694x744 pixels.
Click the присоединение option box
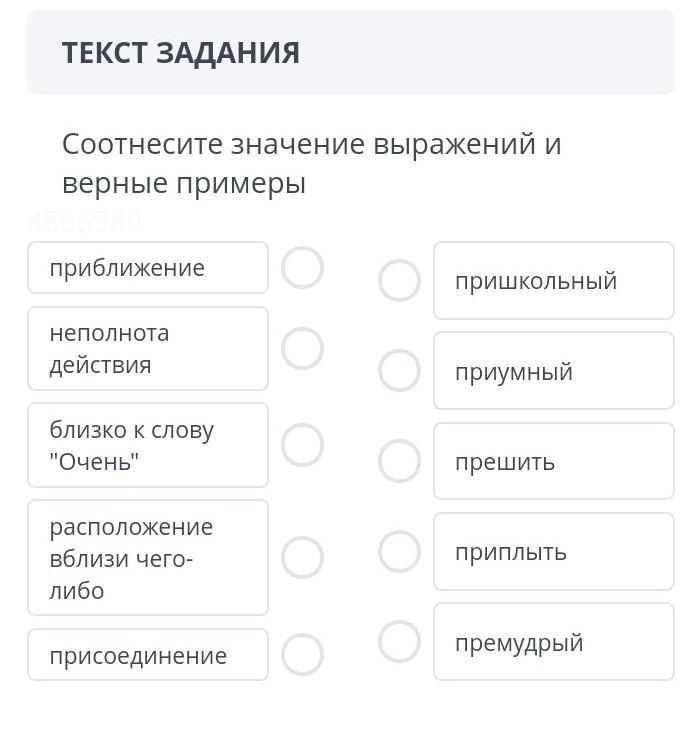(148, 655)
